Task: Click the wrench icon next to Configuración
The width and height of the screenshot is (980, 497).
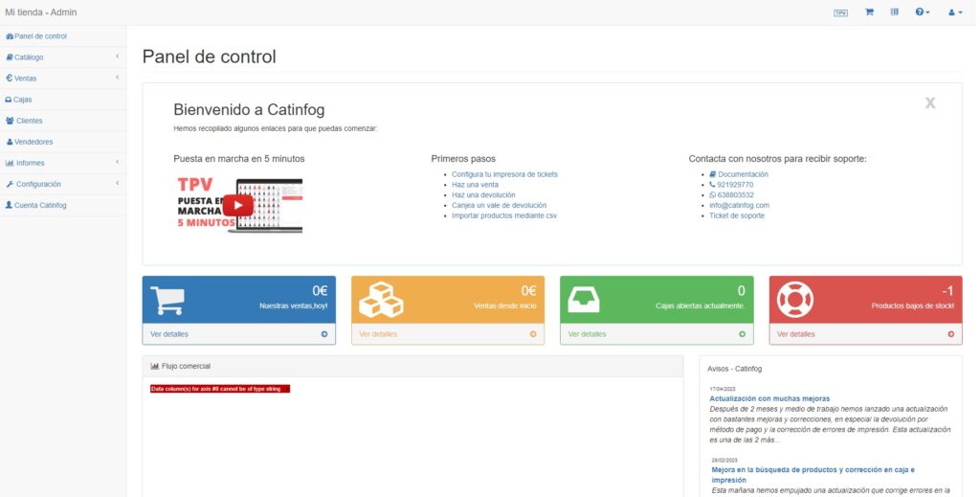Action: (x=10, y=185)
